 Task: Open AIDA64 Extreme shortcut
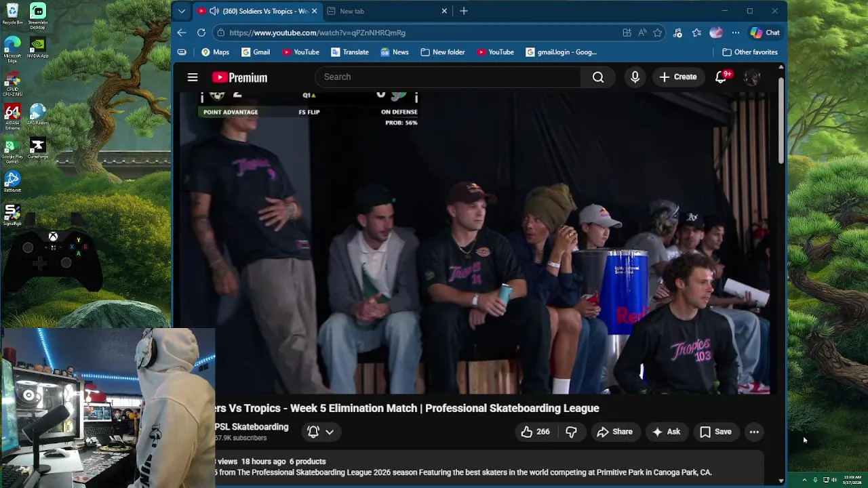[x=12, y=117]
